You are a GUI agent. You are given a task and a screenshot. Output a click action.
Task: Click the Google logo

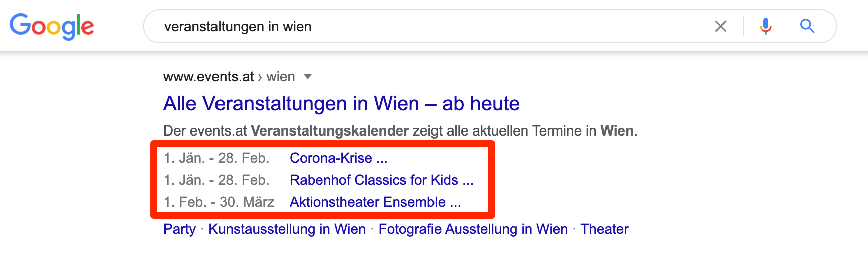pyautogui.click(x=52, y=26)
